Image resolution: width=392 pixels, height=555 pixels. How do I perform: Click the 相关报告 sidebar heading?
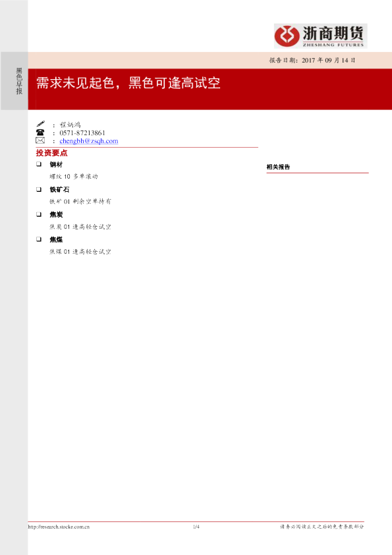coord(278,167)
